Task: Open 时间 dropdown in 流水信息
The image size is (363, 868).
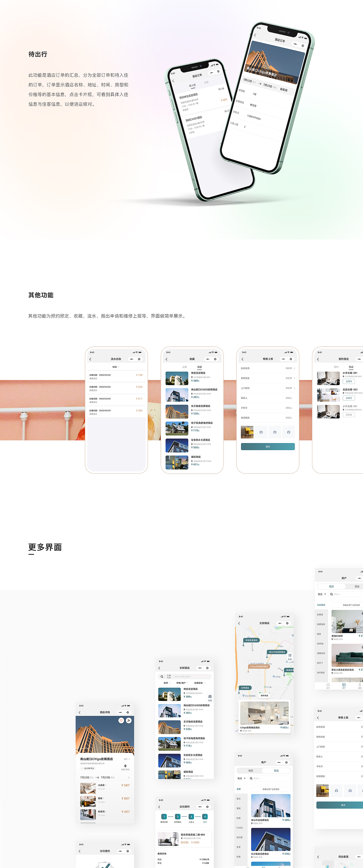Action: coord(116,367)
